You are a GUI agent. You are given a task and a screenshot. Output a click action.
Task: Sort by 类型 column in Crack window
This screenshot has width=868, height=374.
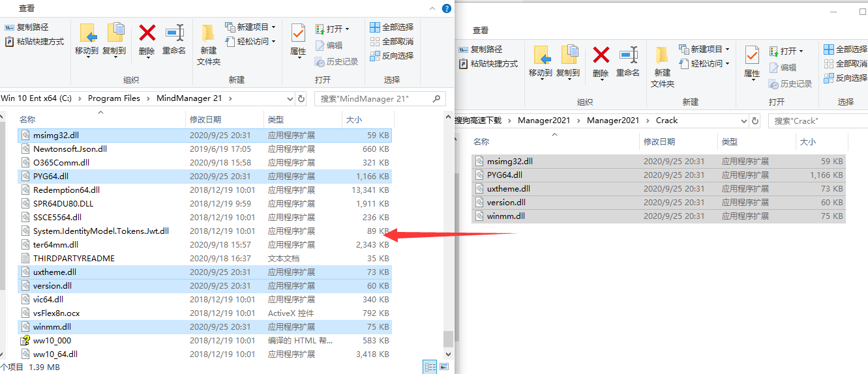click(x=756, y=142)
